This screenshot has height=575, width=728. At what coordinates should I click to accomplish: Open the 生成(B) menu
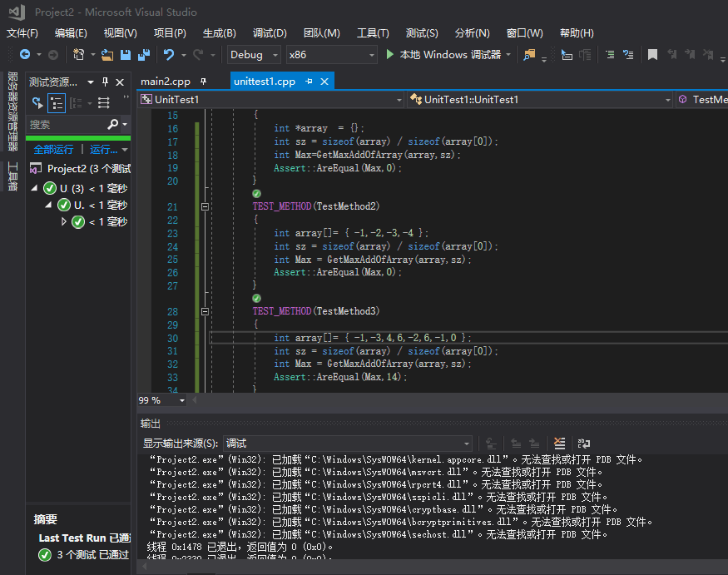click(219, 33)
